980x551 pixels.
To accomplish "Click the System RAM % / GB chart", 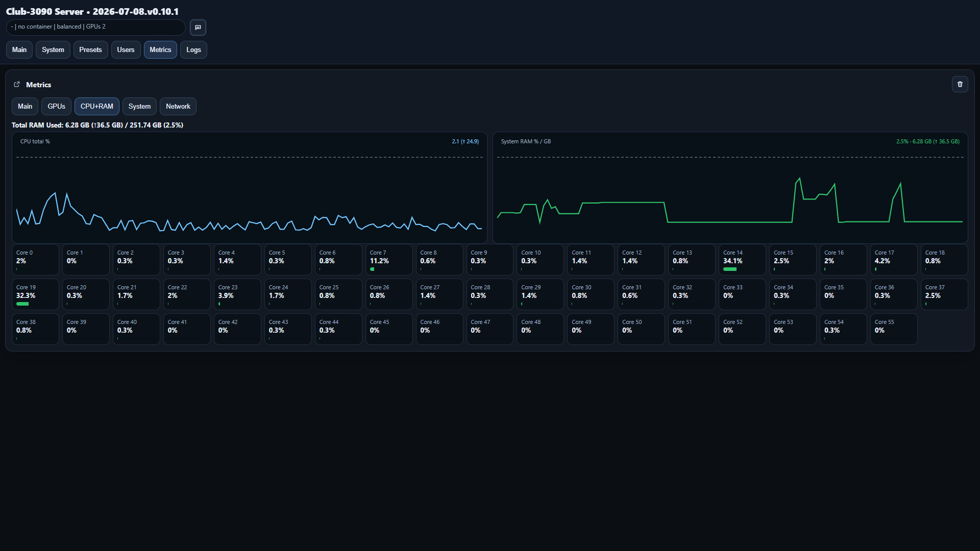I will 730,188.
